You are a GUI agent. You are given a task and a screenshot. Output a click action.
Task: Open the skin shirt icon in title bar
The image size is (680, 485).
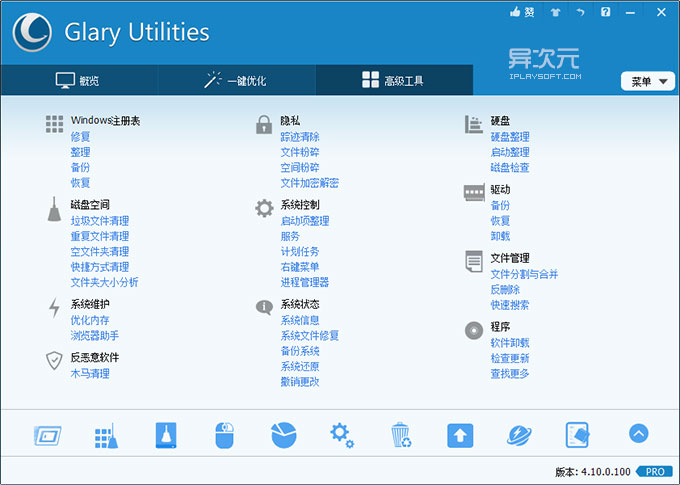click(556, 12)
